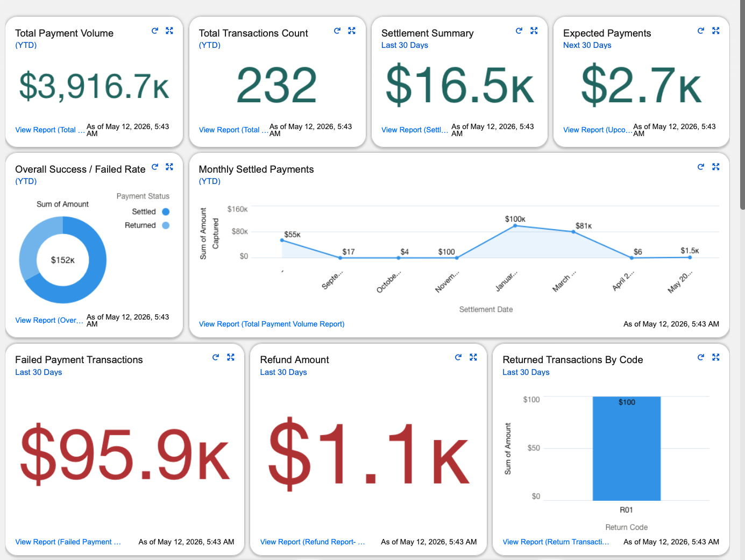Viewport: 745px width, 560px height.
Task: Open View Report (Failed Payment… link
Action: pyautogui.click(x=68, y=542)
